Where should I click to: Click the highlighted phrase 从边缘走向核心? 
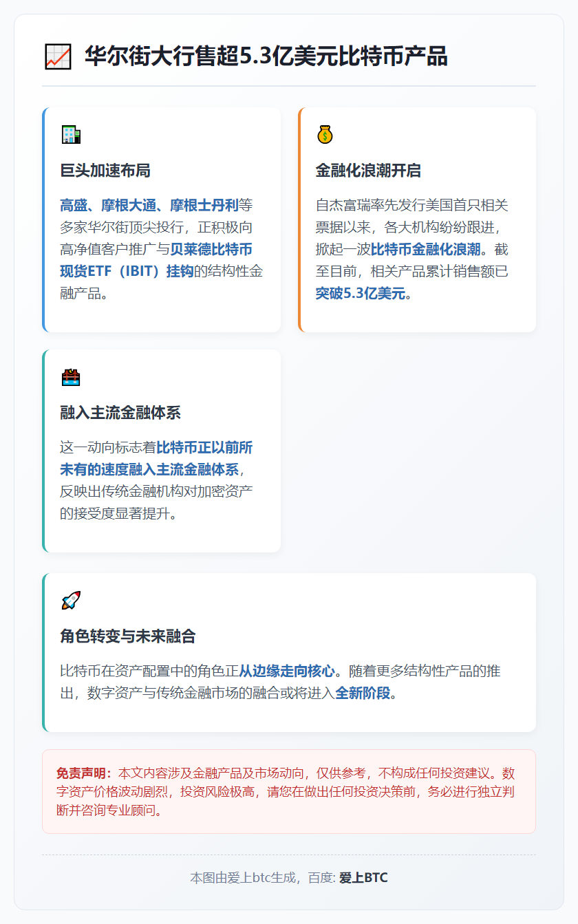pyautogui.click(x=286, y=671)
